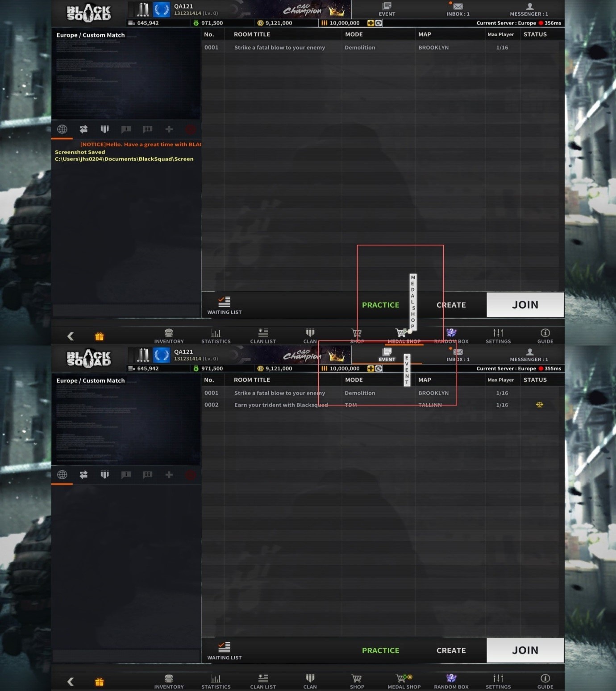Click the chat input bar in lower screen
The width and height of the screenshot is (616, 691).
pos(126,656)
